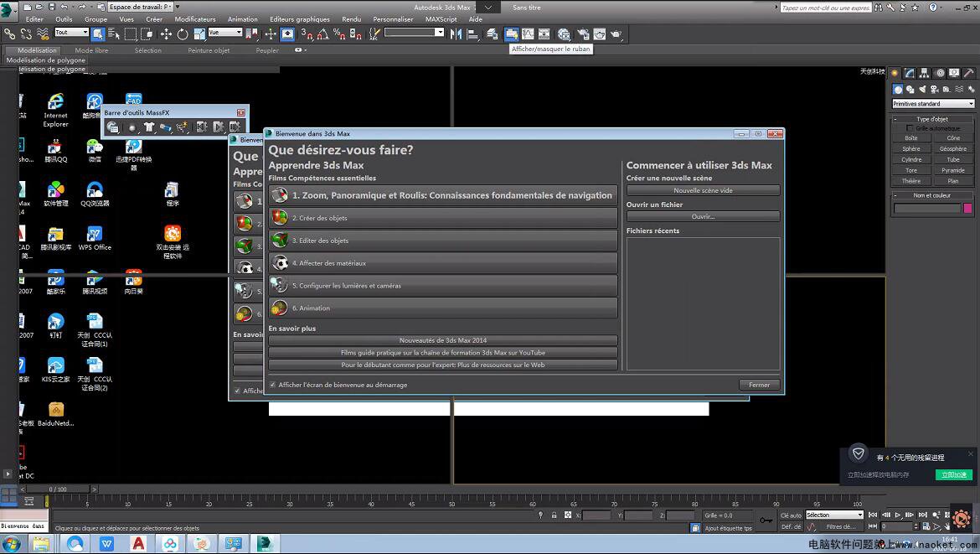Click the Unlink selection tool

(26, 34)
